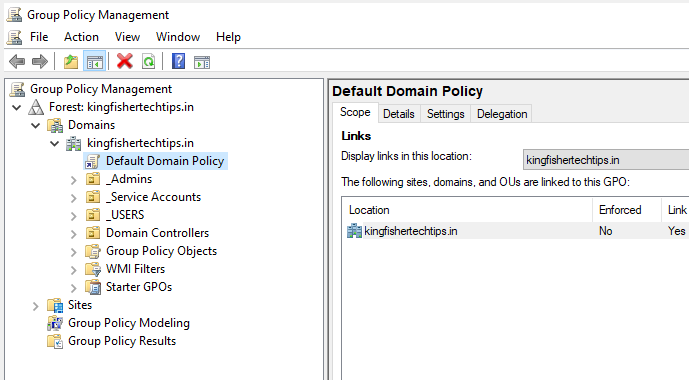Select kingfishertechtips.in row in Links list
Viewport: 689px width, 380px height.
point(515,231)
